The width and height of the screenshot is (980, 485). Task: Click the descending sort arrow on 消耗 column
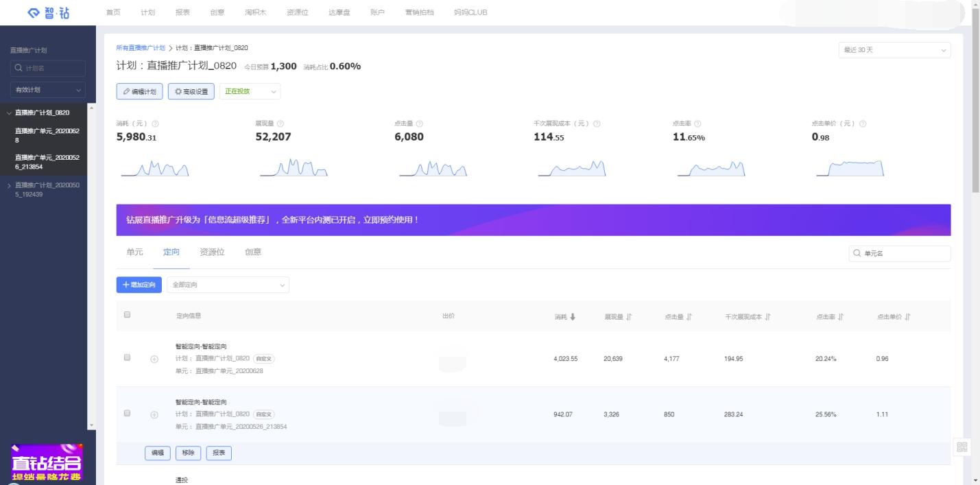pos(573,316)
